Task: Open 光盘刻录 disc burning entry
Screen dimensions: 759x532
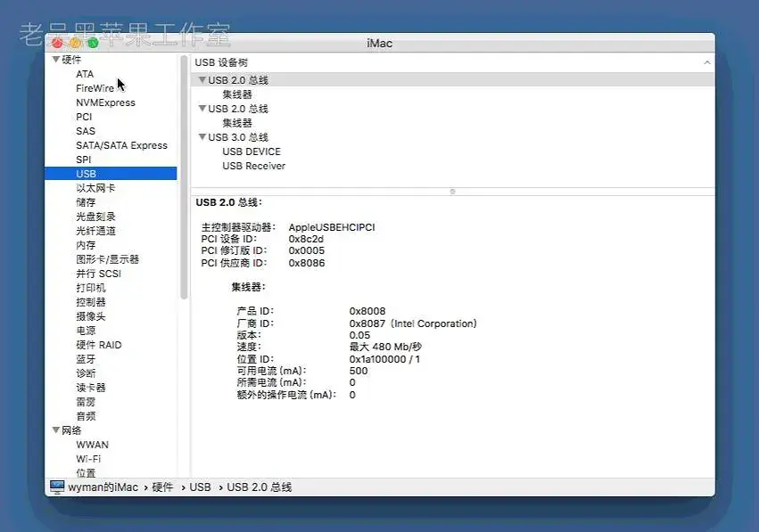Action: [95, 217]
